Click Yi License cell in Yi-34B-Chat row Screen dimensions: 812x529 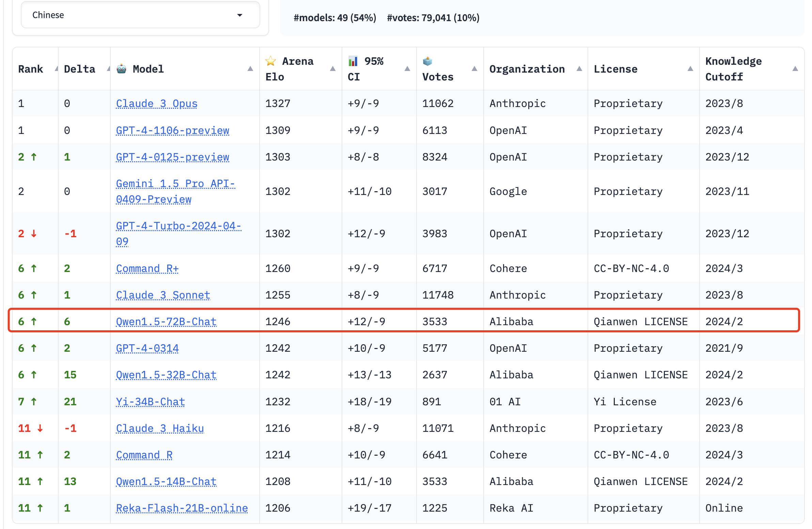625,402
